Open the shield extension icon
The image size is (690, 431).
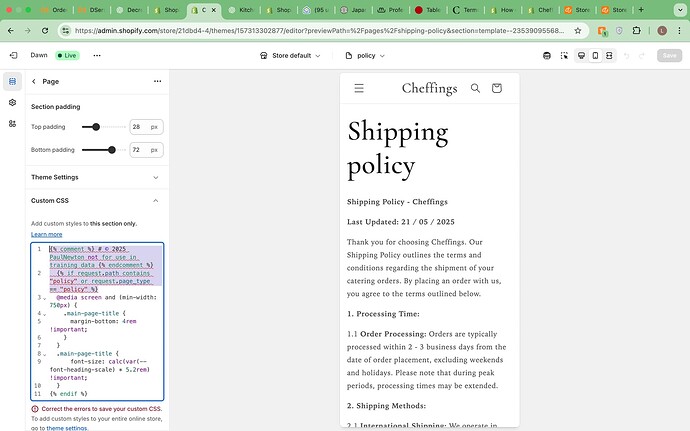[619, 30]
